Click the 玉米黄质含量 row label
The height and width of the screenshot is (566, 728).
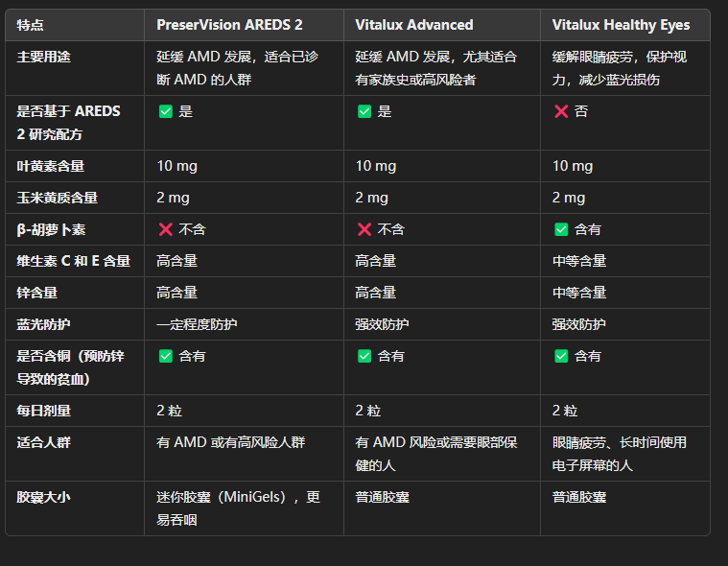coord(58,198)
